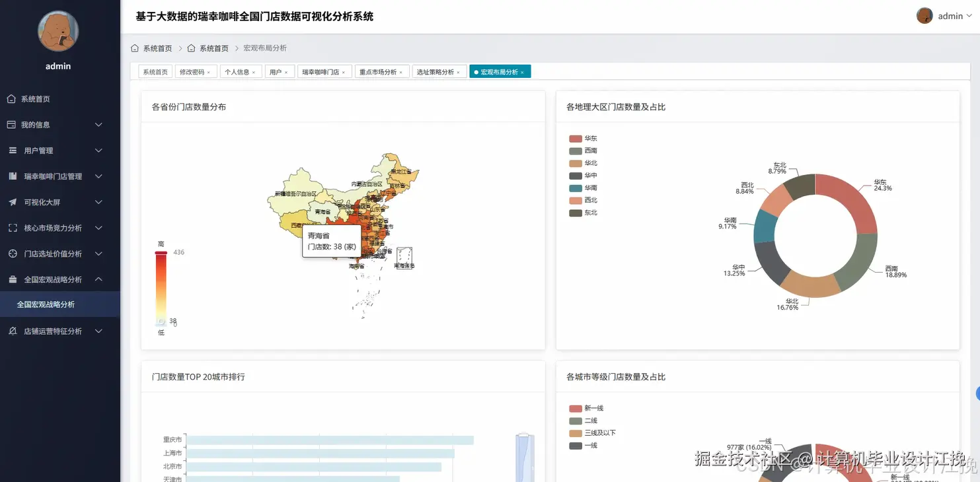980x482 pixels.
Task: Toggle 华北 legend entry in region pie
Action: 583,163
